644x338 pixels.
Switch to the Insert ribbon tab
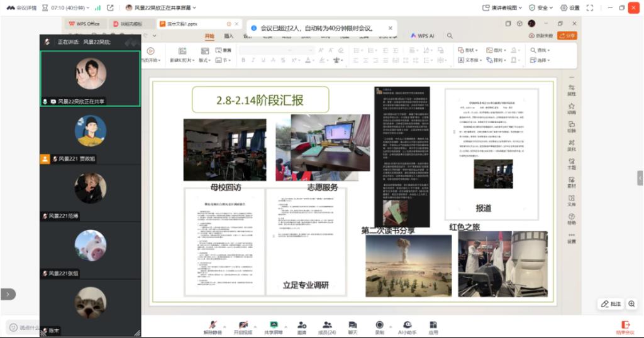point(229,36)
